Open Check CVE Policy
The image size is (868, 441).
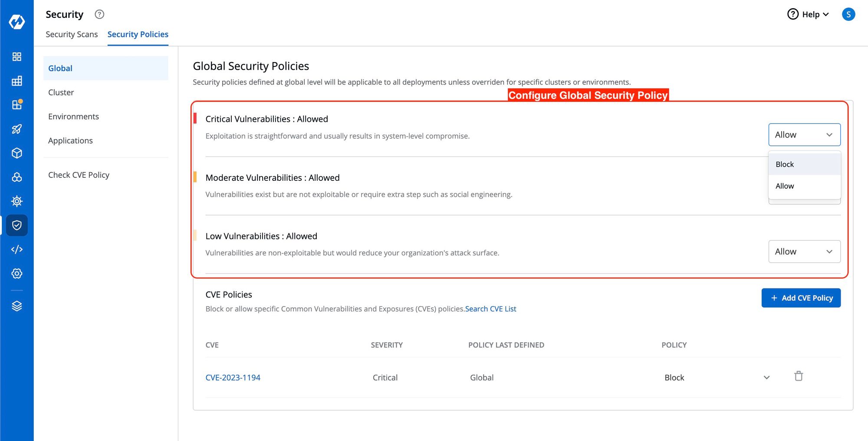(x=106, y=175)
